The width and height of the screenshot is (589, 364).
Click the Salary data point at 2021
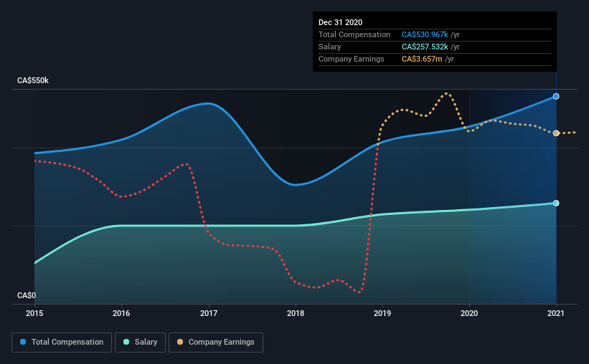[556, 203]
